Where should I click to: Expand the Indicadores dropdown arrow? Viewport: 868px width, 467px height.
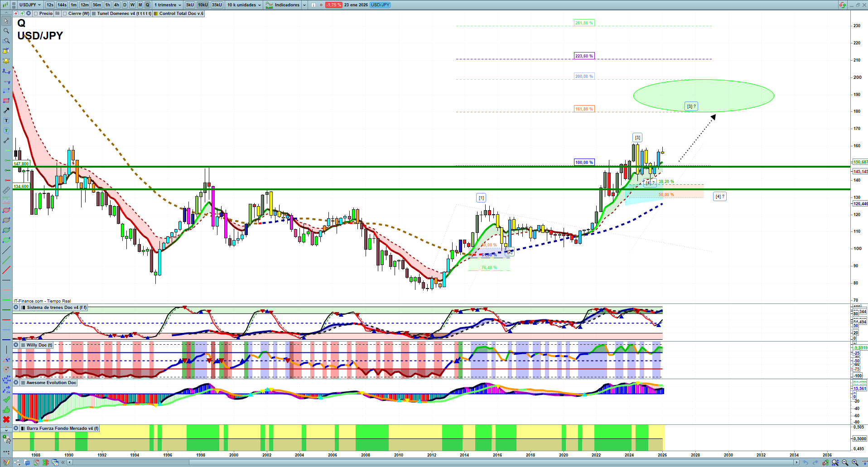[x=304, y=5]
